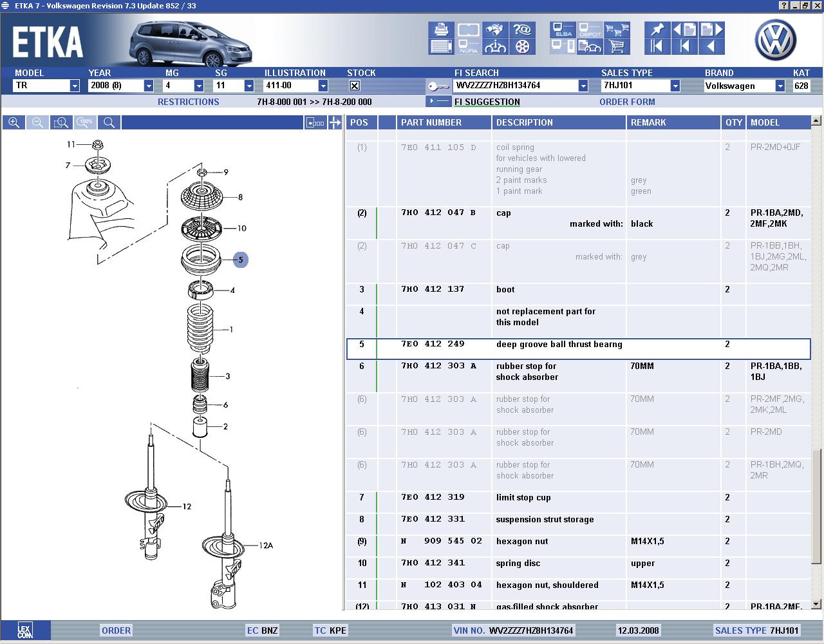Launch the ELSA link icon

563,30
